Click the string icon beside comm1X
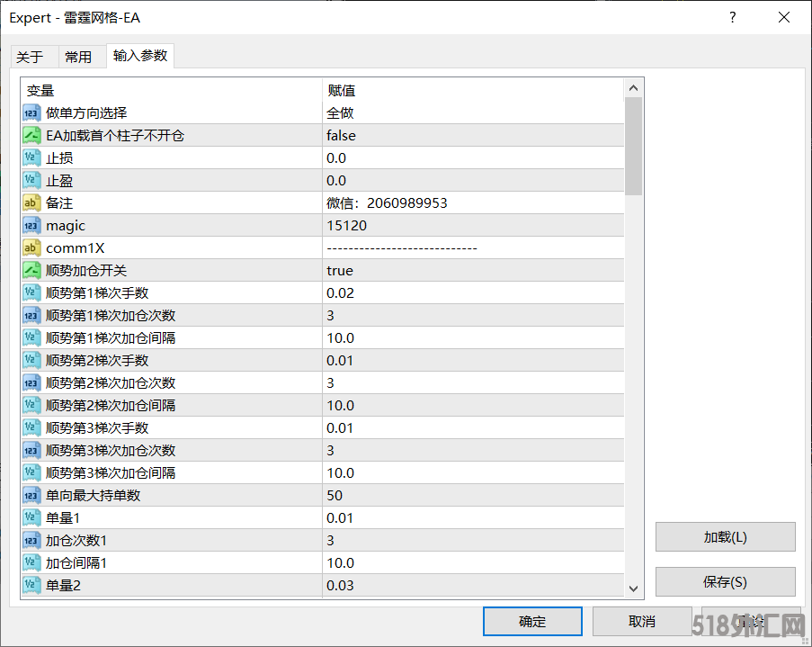The width and height of the screenshot is (812, 647). pyautogui.click(x=31, y=248)
